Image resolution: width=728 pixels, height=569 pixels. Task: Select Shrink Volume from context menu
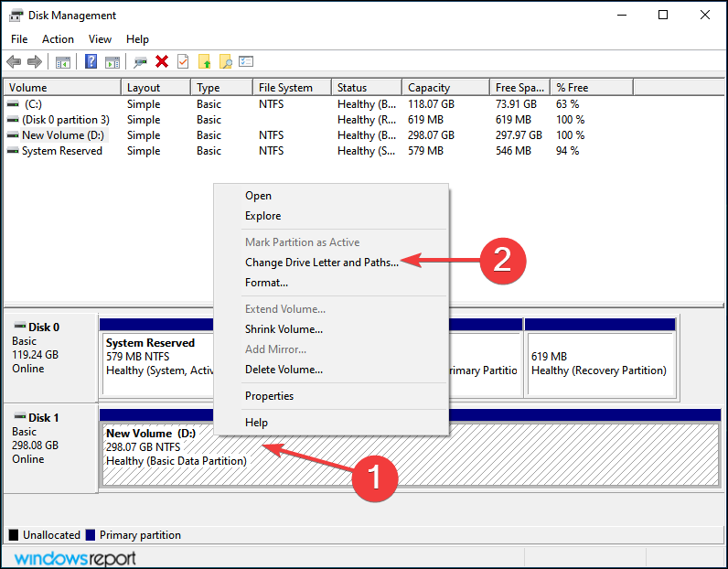[x=284, y=329]
